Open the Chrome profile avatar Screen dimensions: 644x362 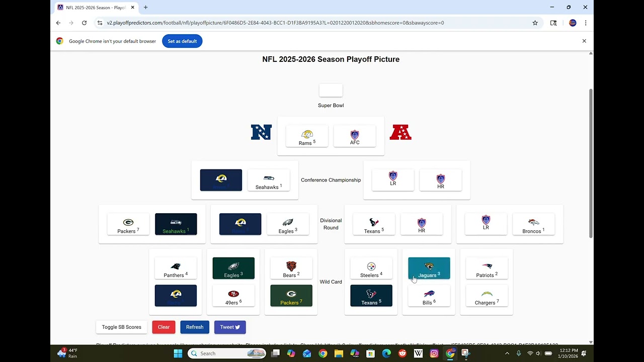(573, 23)
